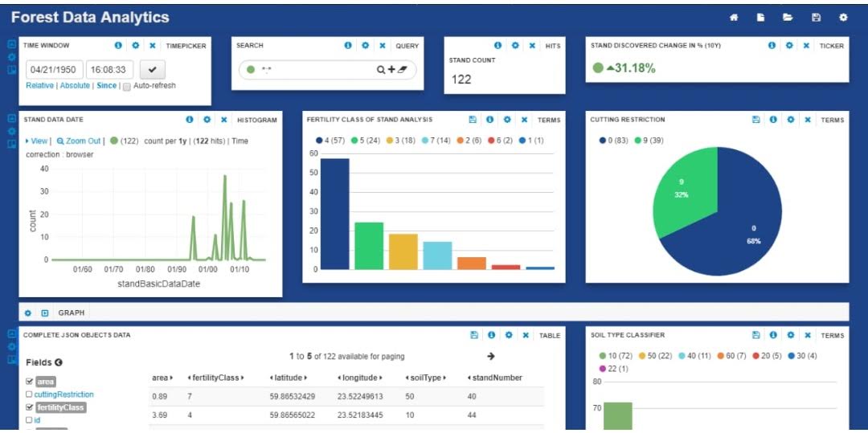Viewport: 868px width, 433px height.
Task: Collapse the Fields list with the arrow
Action: coord(59,363)
